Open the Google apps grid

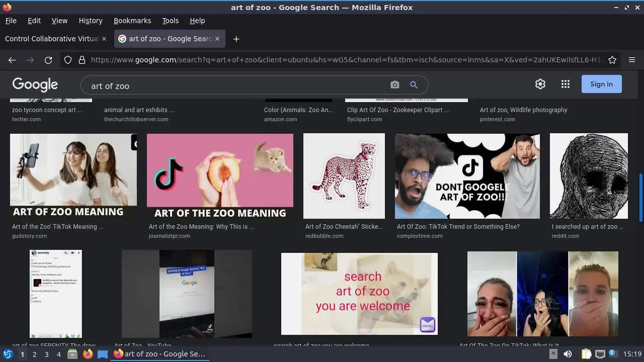566,84
